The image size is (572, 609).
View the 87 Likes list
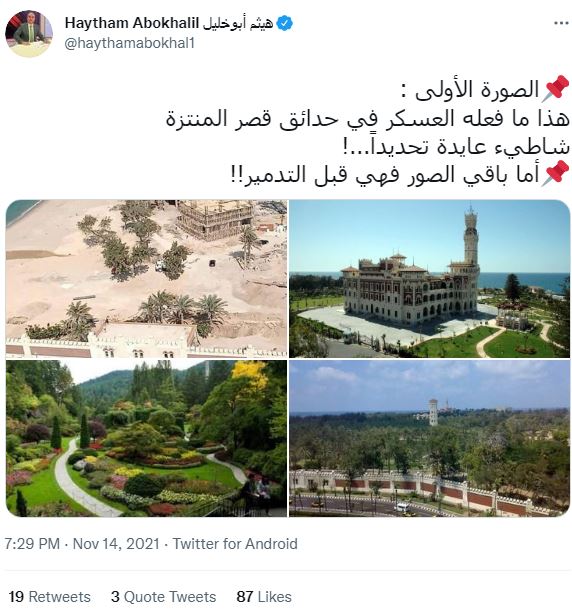pyautogui.click(x=264, y=597)
